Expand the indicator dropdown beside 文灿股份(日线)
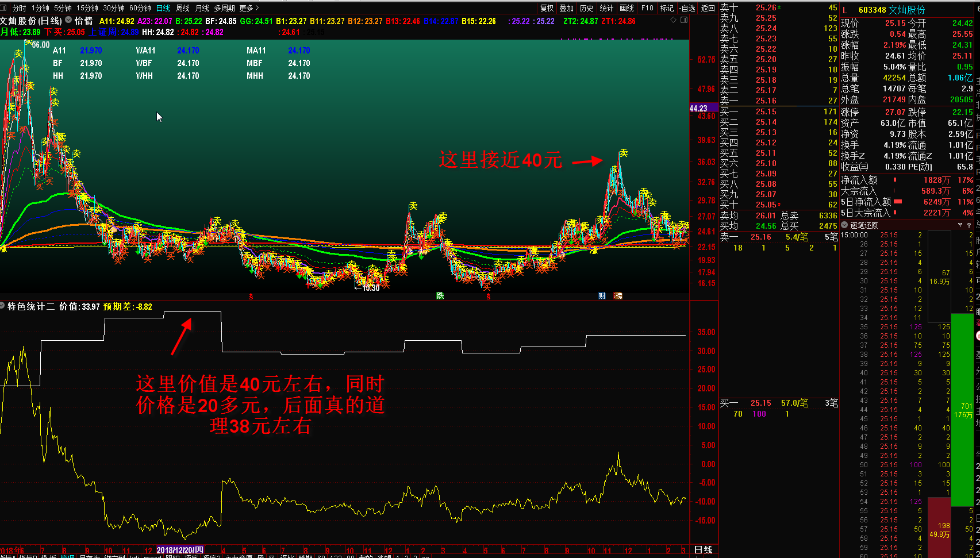Image resolution: width=980 pixels, height=558 pixels. click(68, 20)
